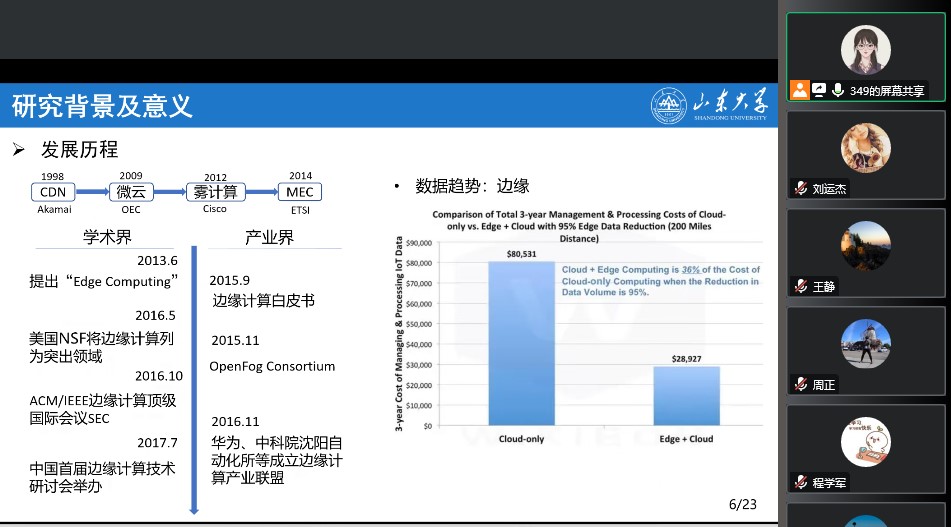951x527 pixels.
Task: Click the text 美国NSF将边缘计算列为突出领域
Action: 101,347
